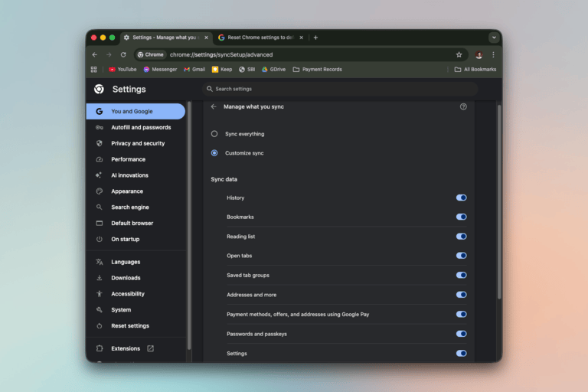Open the help icon for sync
Image resolution: width=588 pixels, height=392 pixels.
[463, 106]
